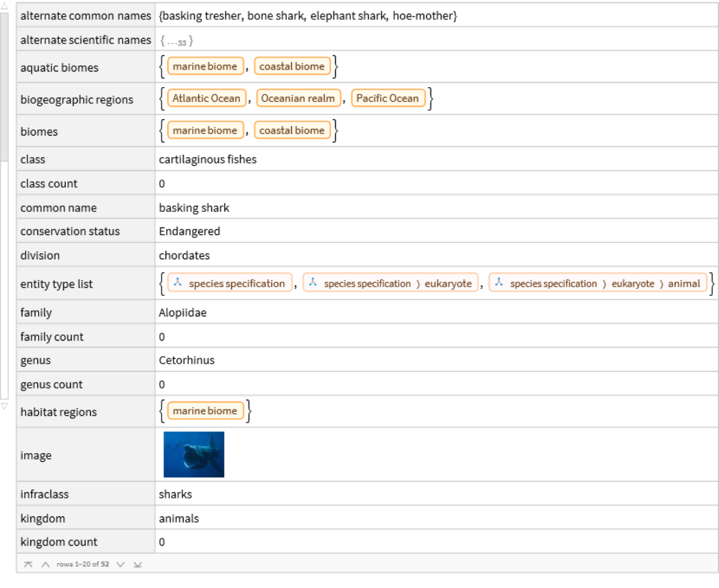Click marine biome in habitat regions row
This screenshot has height=588, width=719.
pyautogui.click(x=205, y=411)
